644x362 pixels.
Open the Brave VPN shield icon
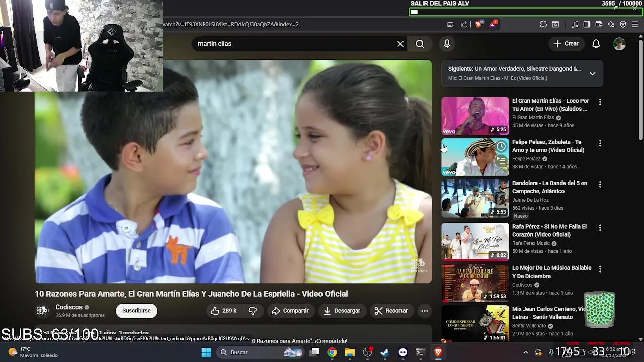pos(623,24)
